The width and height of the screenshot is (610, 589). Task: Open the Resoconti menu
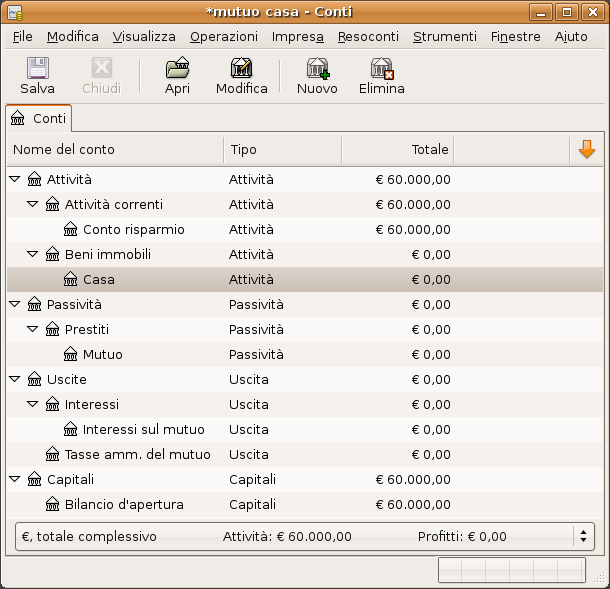[x=368, y=36]
